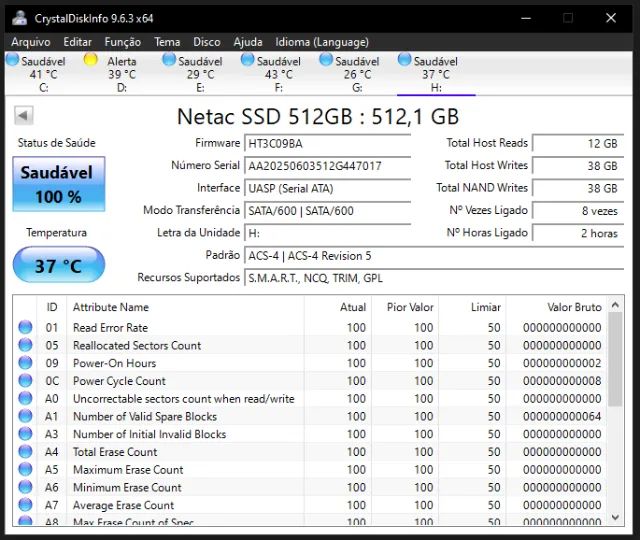Screen dimensions: 640x540
Task: Click status orb of Initial Invalid Blocks row
Action: 25,433
